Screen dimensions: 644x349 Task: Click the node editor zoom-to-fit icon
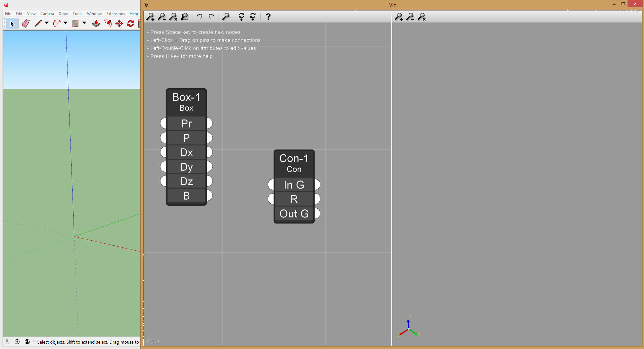[173, 17]
